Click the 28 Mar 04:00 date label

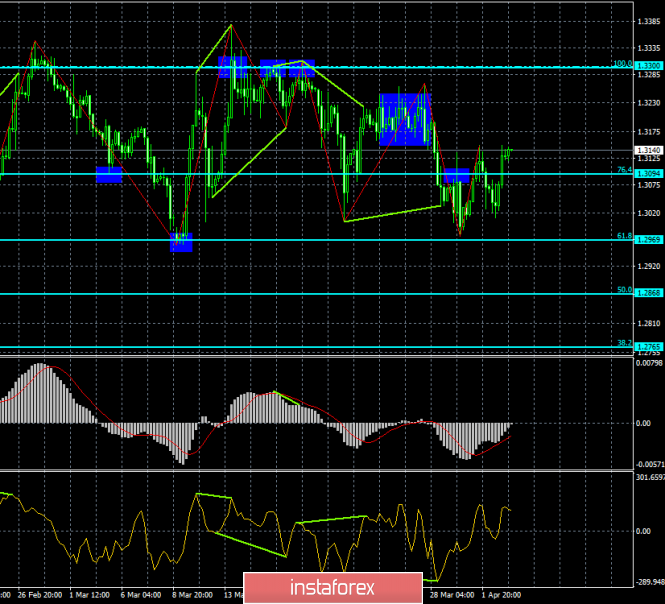[x=450, y=593]
